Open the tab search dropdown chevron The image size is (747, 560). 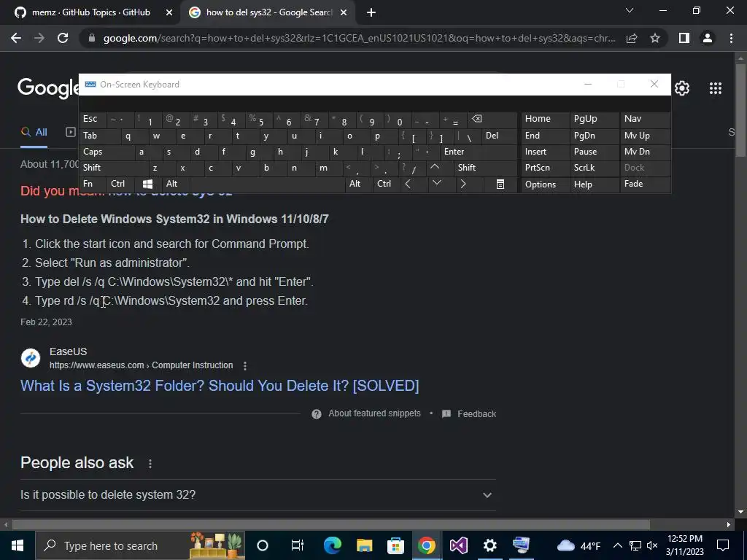click(x=630, y=10)
